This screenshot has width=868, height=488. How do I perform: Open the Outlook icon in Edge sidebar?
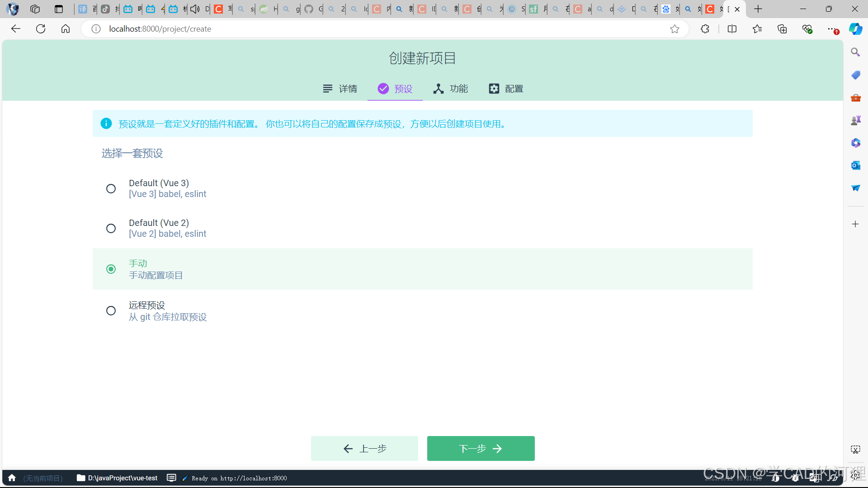855,165
